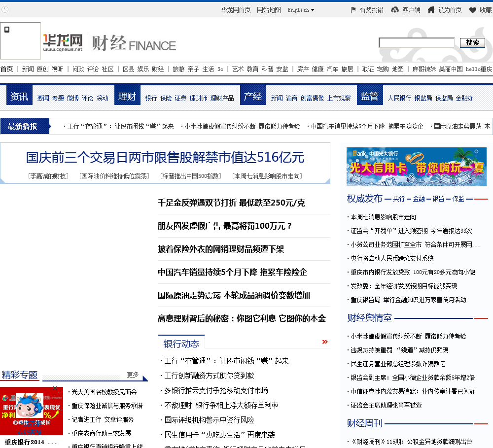
Task: Open 《财经周刊》115期 article
Action: pyautogui.click(x=411, y=442)
